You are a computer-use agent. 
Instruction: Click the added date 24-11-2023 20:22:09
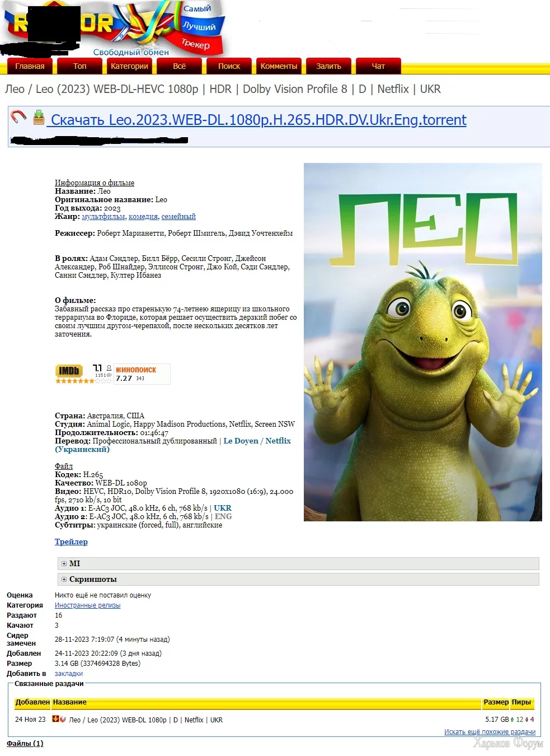(x=86, y=654)
